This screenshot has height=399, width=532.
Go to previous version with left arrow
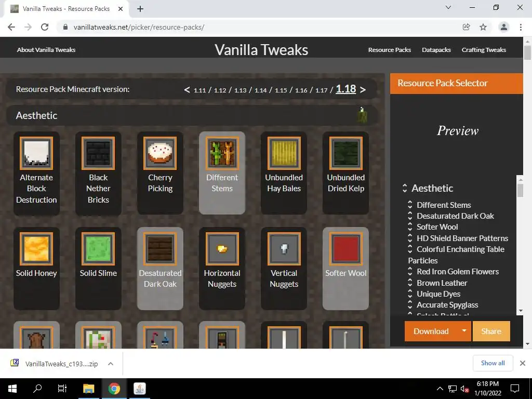point(187,89)
